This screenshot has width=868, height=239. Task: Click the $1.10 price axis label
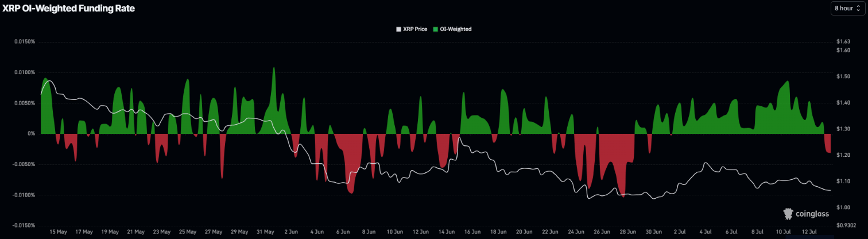click(x=843, y=181)
